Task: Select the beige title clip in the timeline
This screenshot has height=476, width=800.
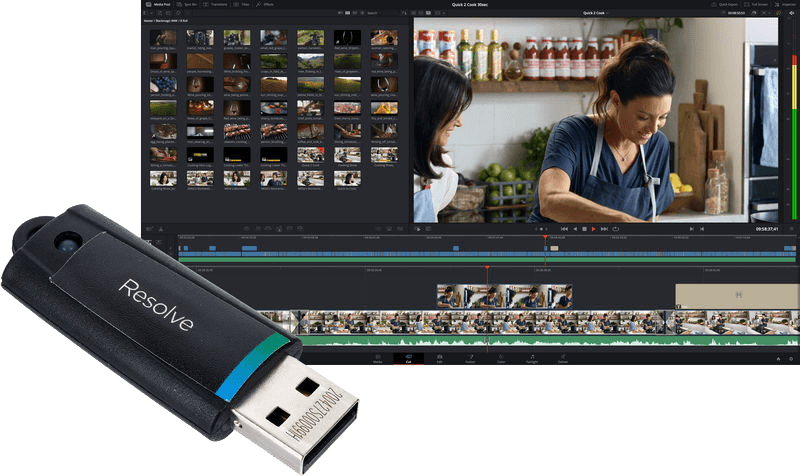Action: [737, 296]
